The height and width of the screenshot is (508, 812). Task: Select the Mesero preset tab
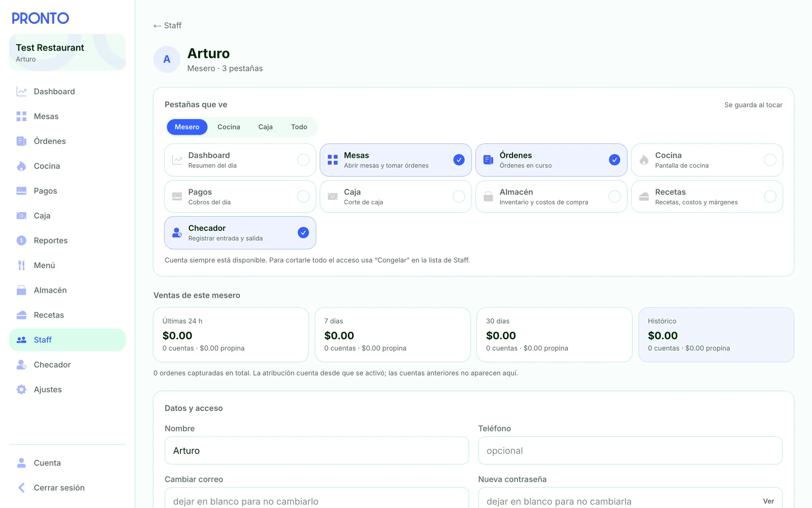pos(187,127)
